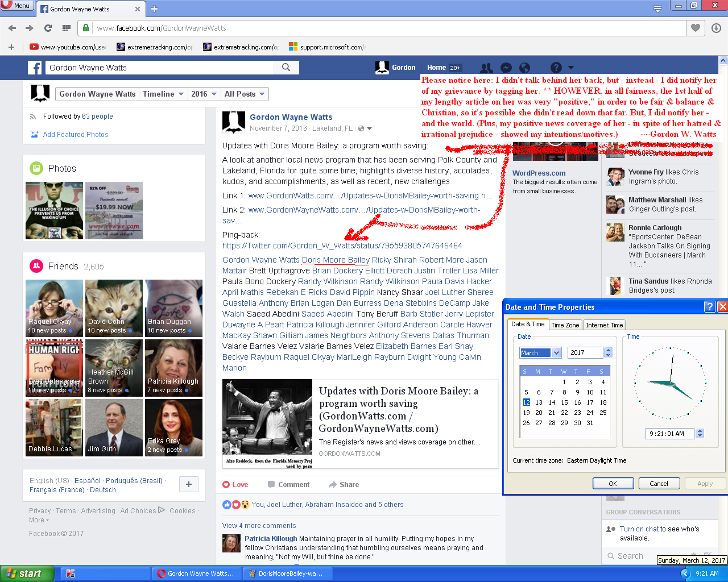The image size is (728, 582).
Task: Toggle the Love reaction on the post
Action: 235,485
